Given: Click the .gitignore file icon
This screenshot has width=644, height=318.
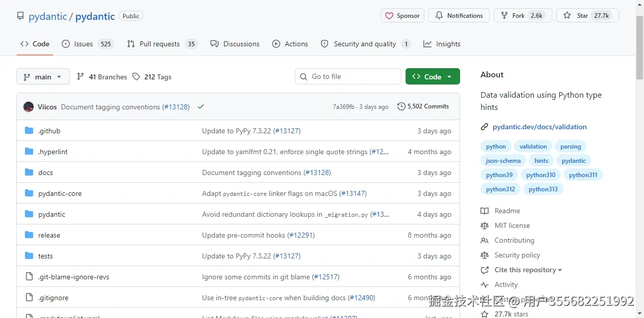Looking at the screenshot, I should [x=29, y=298].
